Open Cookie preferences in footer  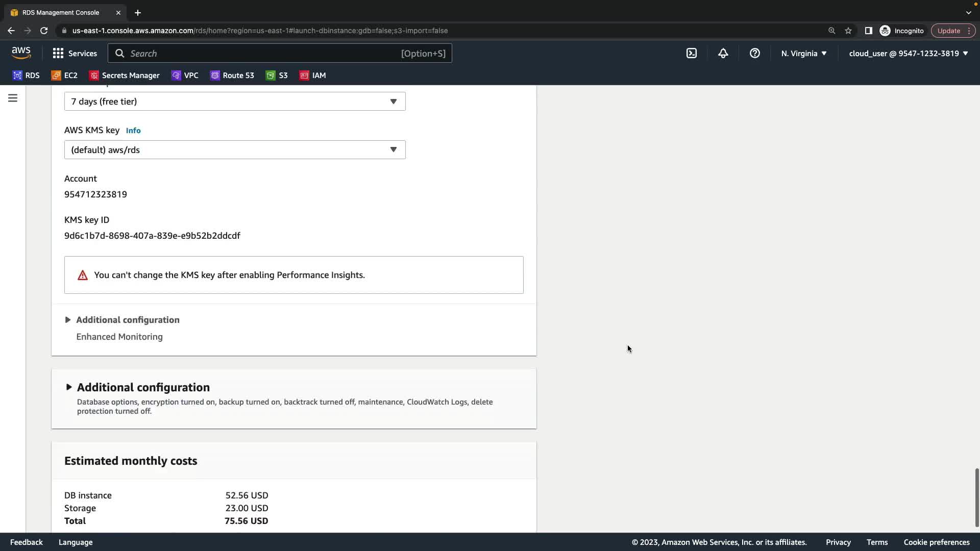click(936, 542)
